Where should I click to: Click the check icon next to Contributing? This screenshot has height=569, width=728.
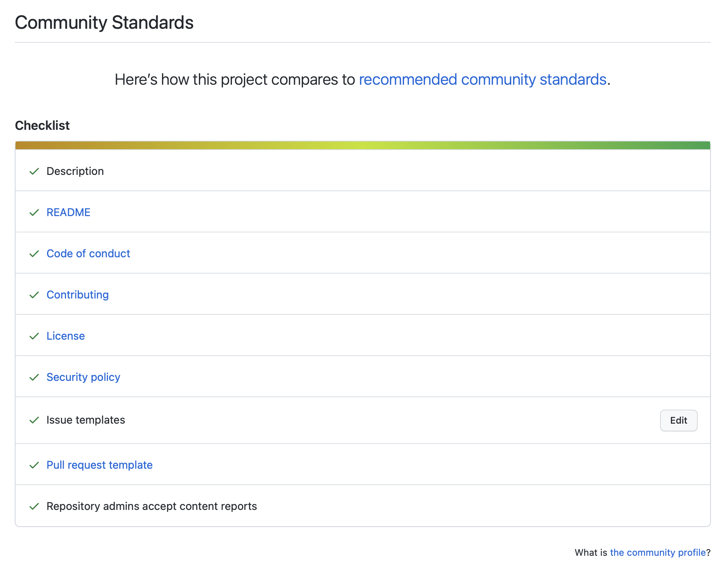(x=34, y=295)
